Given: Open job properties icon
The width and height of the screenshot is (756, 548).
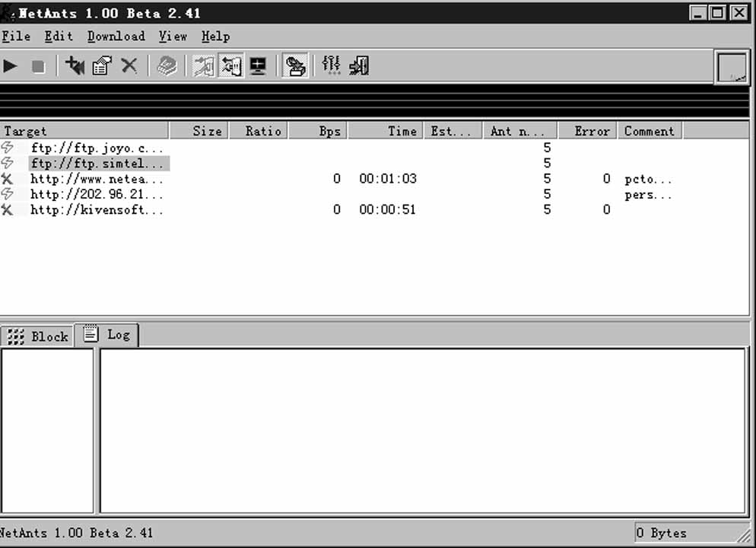Looking at the screenshot, I should coord(102,66).
